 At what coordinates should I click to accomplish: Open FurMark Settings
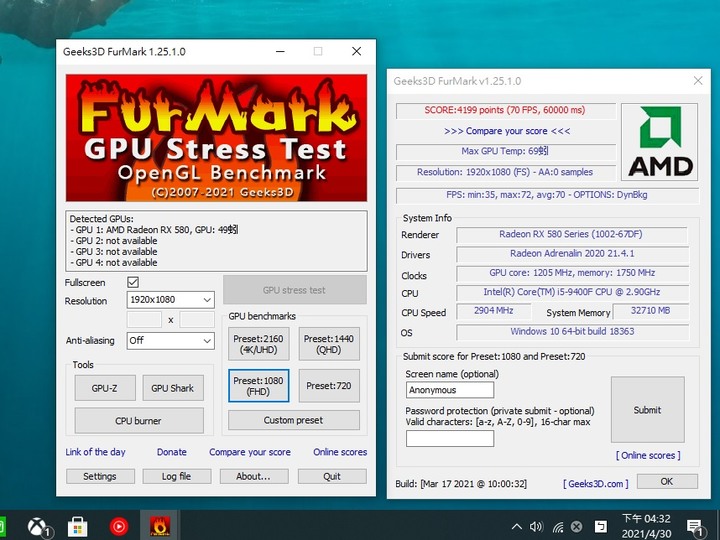pyautogui.click(x=100, y=477)
